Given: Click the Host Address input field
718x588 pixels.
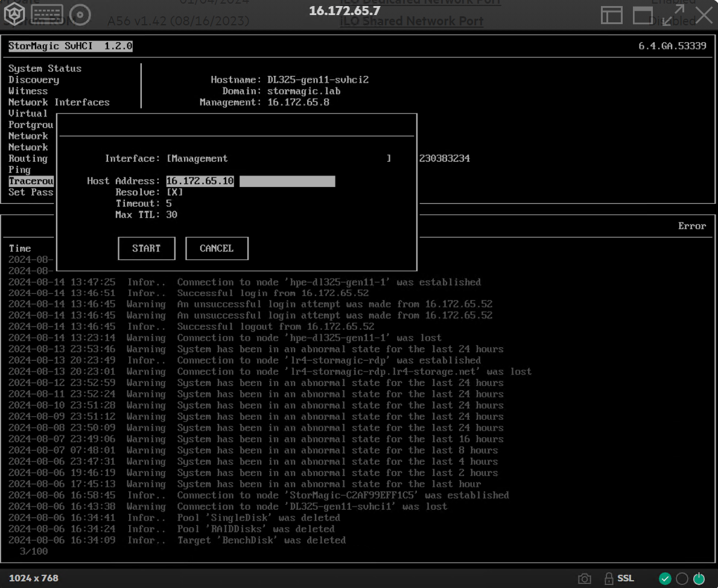Looking at the screenshot, I should click(250, 181).
